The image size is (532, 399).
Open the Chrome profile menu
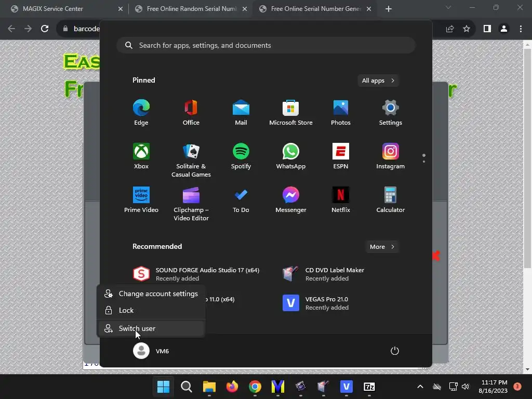[504, 29]
